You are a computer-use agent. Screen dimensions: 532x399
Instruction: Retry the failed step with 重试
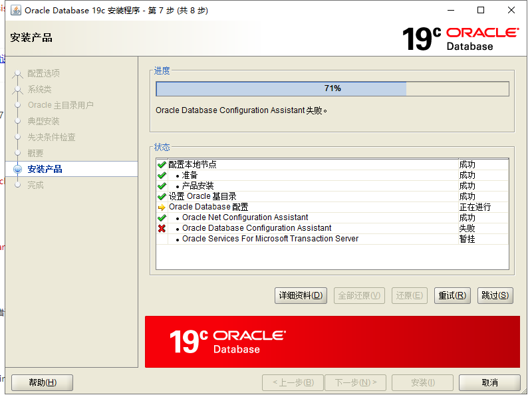(x=452, y=296)
